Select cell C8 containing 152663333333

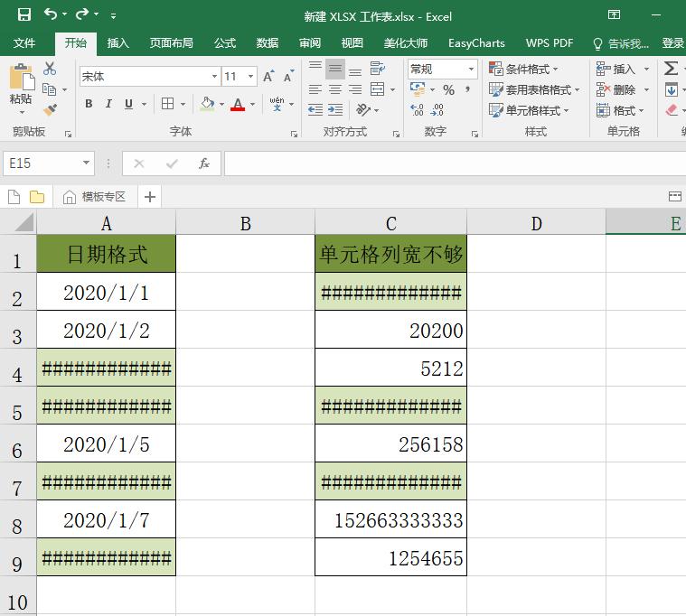tap(390, 519)
